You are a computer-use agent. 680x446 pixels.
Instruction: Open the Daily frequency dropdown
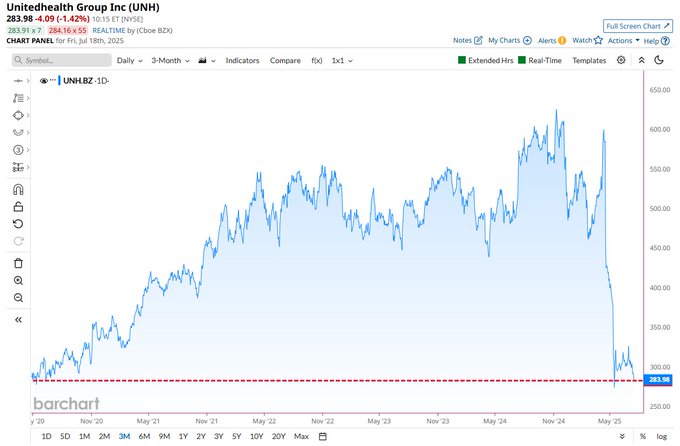(x=130, y=60)
